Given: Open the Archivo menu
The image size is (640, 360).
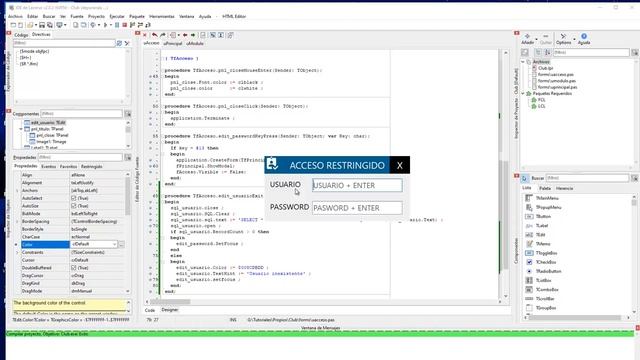Looking at the screenshot, I should pos(15,16).
